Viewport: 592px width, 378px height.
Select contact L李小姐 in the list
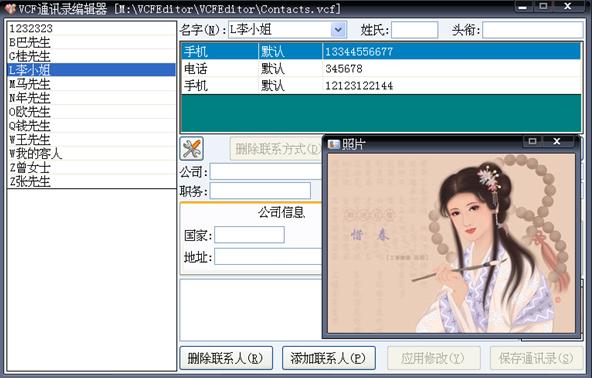(91, 70)
